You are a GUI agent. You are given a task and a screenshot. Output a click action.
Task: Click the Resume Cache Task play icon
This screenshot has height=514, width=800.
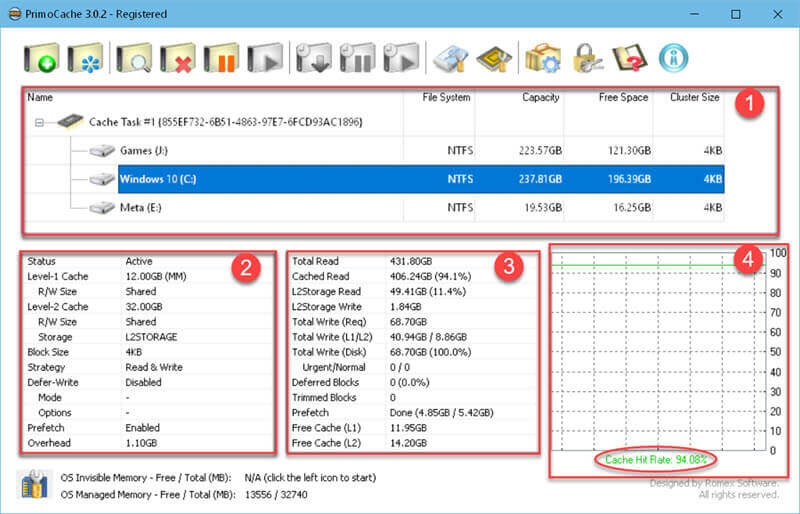(x=265, y=58)
